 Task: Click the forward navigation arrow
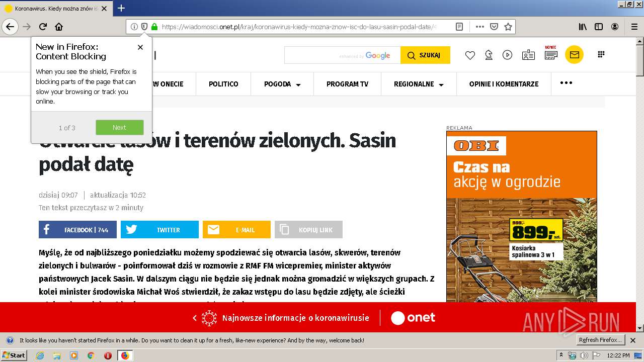pyautogui.click(x=27, y=27)
